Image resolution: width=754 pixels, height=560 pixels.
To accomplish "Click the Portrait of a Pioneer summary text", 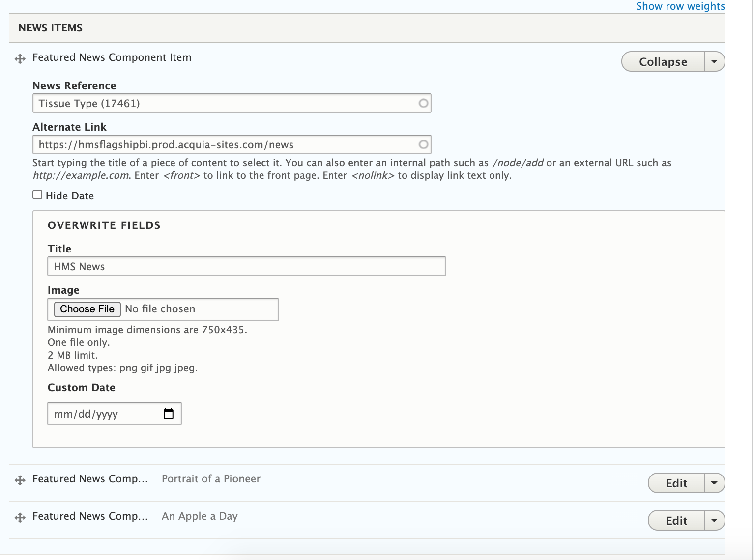I will 211,479.
